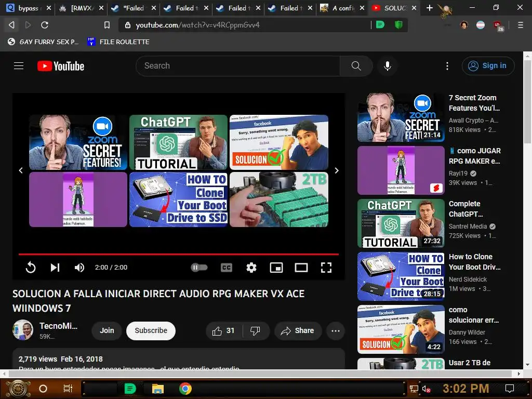Seek on the red progress bar
Screen dimensions: 532x399
[x=179, y=254]
